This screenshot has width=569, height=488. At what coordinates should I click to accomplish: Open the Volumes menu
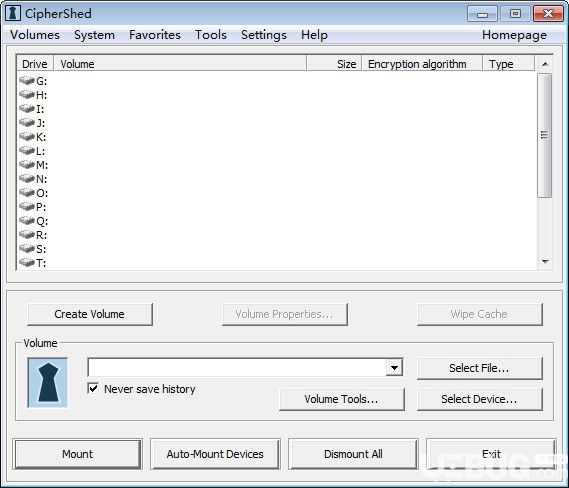coord(35,35)
